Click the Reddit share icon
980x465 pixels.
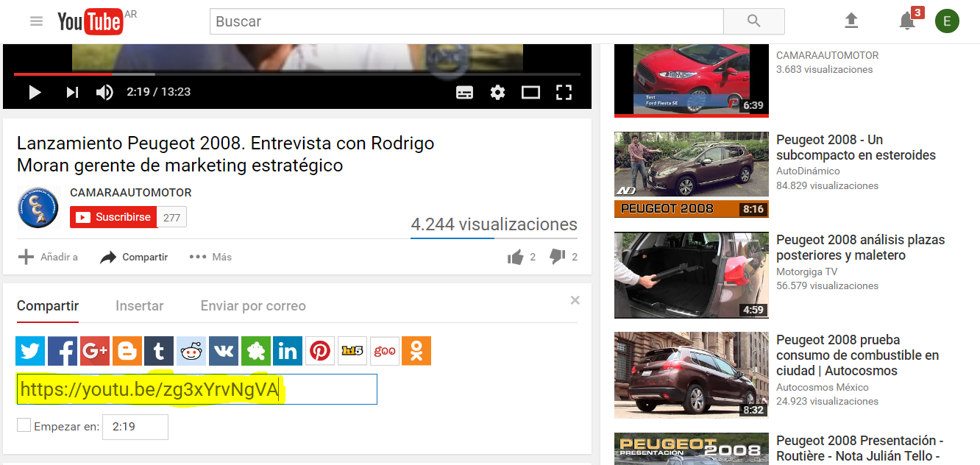[x=191, y=351]
